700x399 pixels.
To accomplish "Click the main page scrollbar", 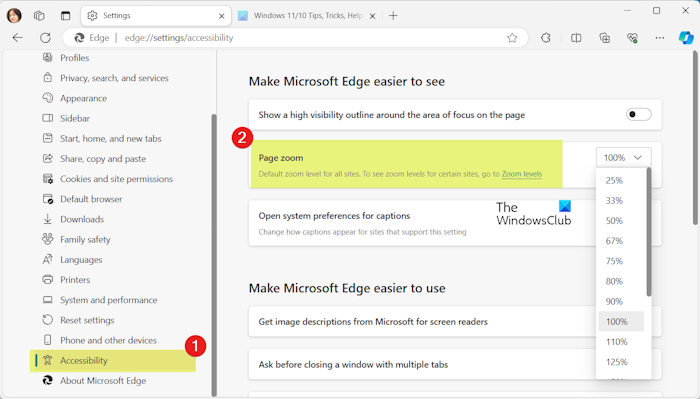I will point(696,139).
